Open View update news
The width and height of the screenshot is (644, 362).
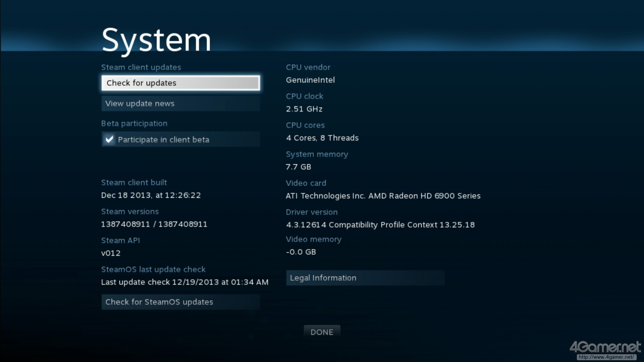coord(180,104)
